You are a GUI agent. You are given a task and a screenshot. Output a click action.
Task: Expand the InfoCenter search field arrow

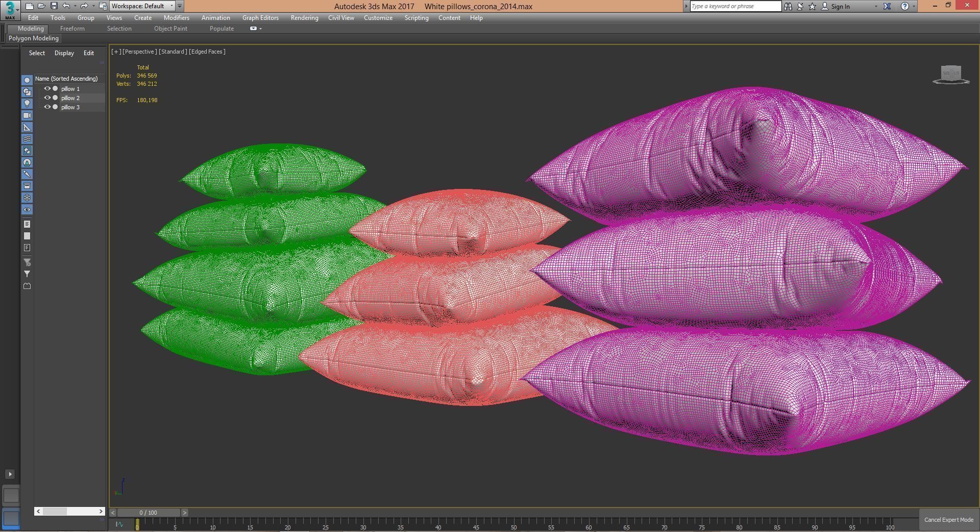(x=686, y=6)
